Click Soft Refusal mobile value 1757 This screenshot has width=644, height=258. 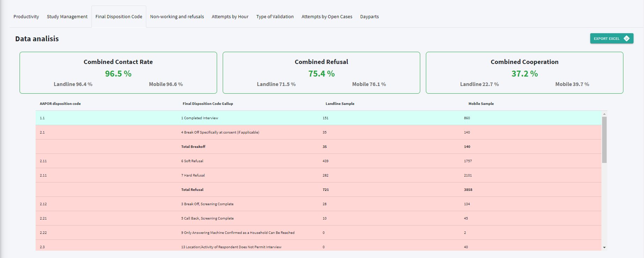(468, 161)
